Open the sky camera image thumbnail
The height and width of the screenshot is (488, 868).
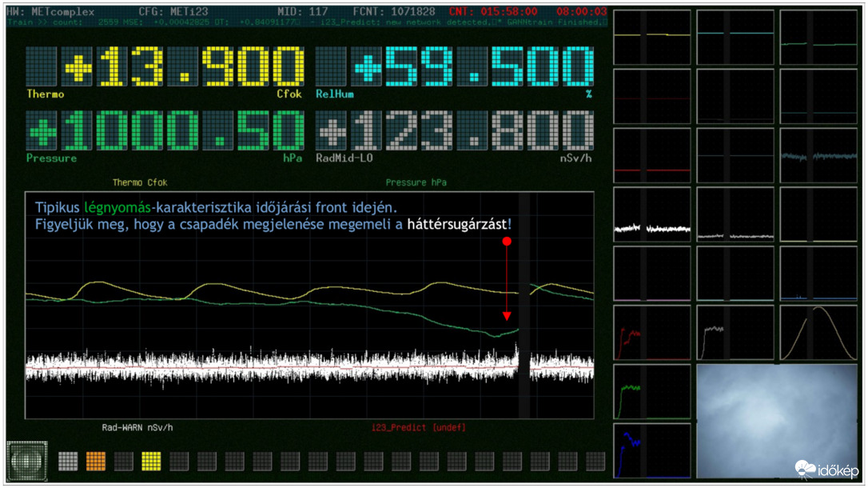point(775,421)
